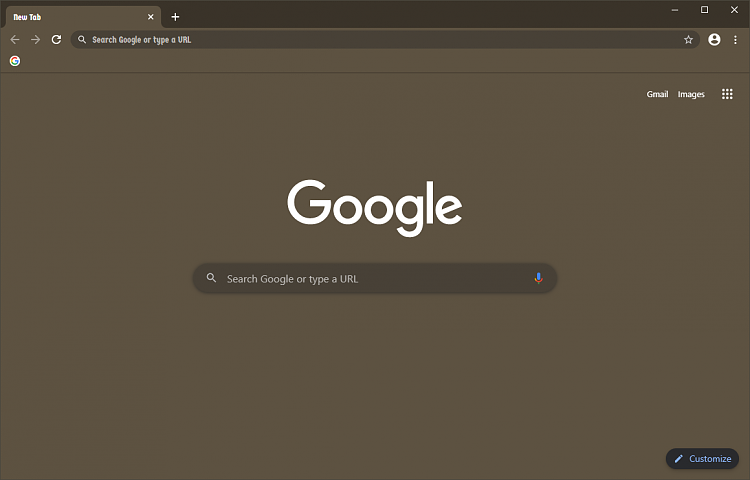The height and width of the screenshot is (480, 750).
Task: Focus the page search box
Action: [375, 278]
